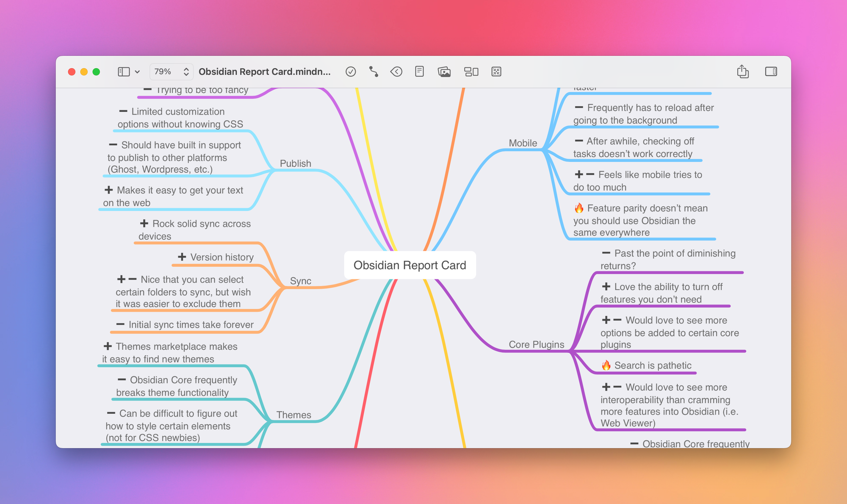Toggle the left sidebar panel icon

[x=123, y=72]
